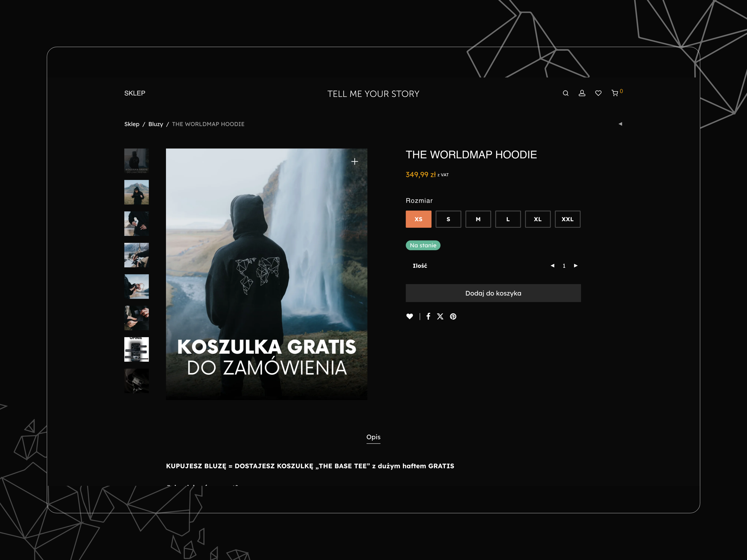Select the last dark gallery thumbnail

click(x=136, y=381)
